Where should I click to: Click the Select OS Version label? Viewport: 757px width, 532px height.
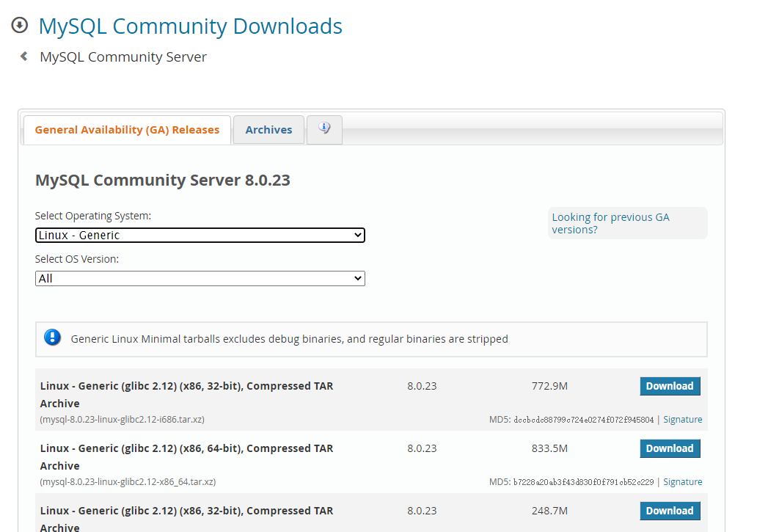(77, 259)
